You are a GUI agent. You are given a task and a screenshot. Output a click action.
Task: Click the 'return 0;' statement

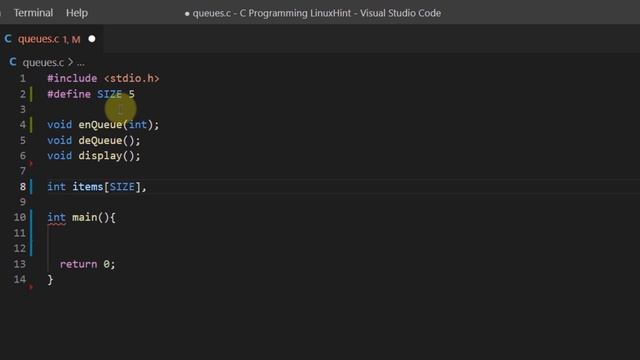pos(88,264)
